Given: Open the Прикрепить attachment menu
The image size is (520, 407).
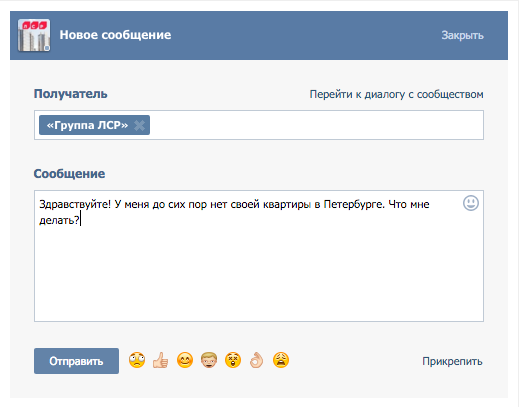Looking at the screenshot, I should tap(452, 361).
